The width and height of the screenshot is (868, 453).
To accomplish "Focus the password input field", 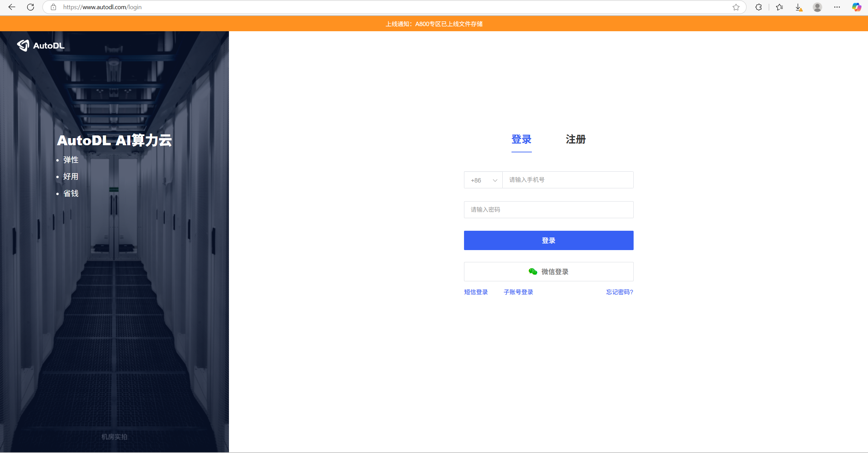I will tap(548, 210).
